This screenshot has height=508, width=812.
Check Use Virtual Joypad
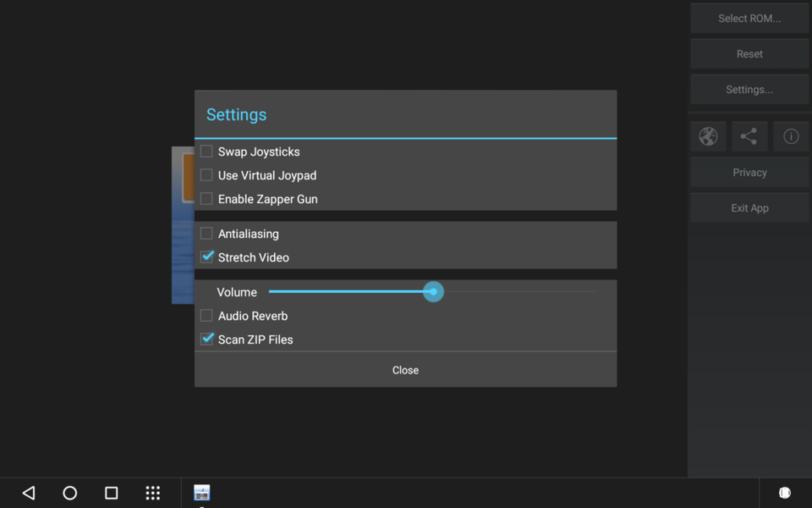click(206, 175)
